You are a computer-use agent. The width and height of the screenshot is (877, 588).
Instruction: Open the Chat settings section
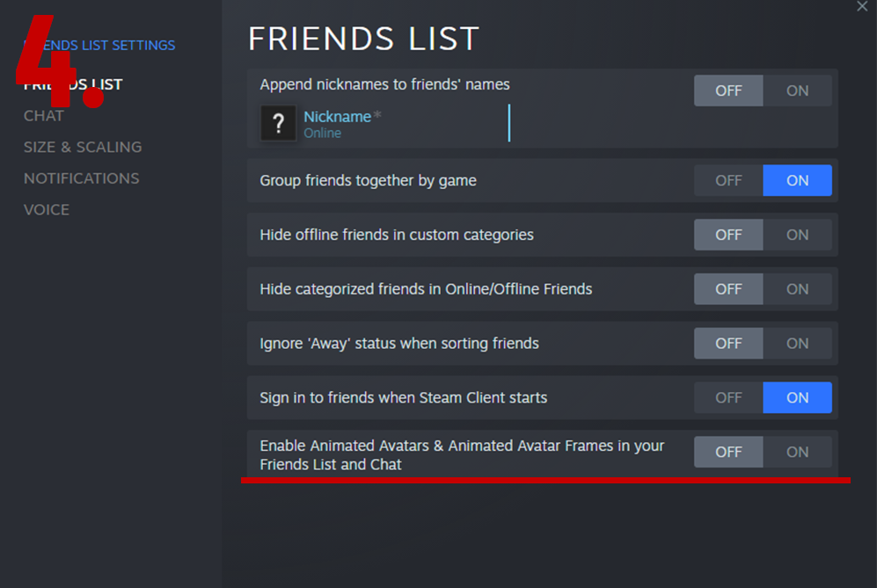[44, 116]
